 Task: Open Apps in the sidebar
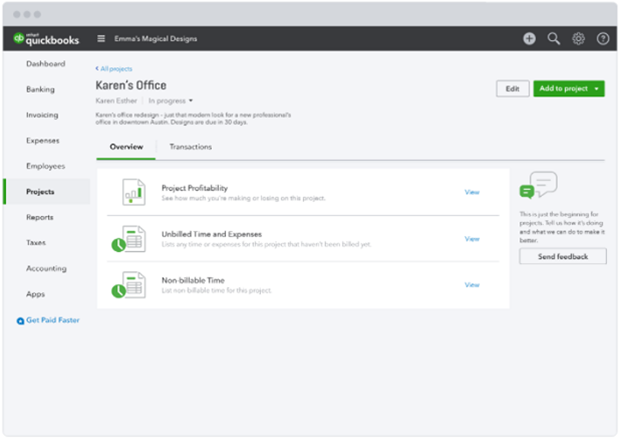pyautogui.click(x=35, y=294)
